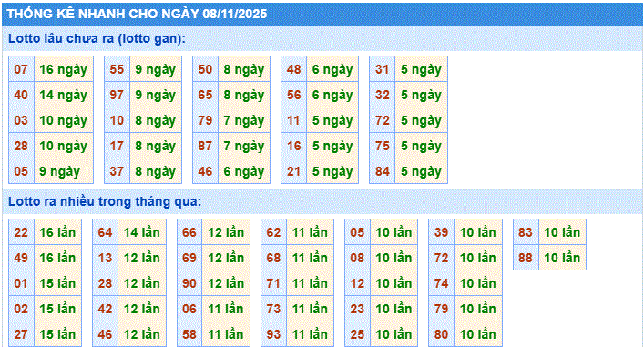The height and width of the screenshot is (347, 644).
Task: Click number 31 in the gan table
Action: pos(382,69)
